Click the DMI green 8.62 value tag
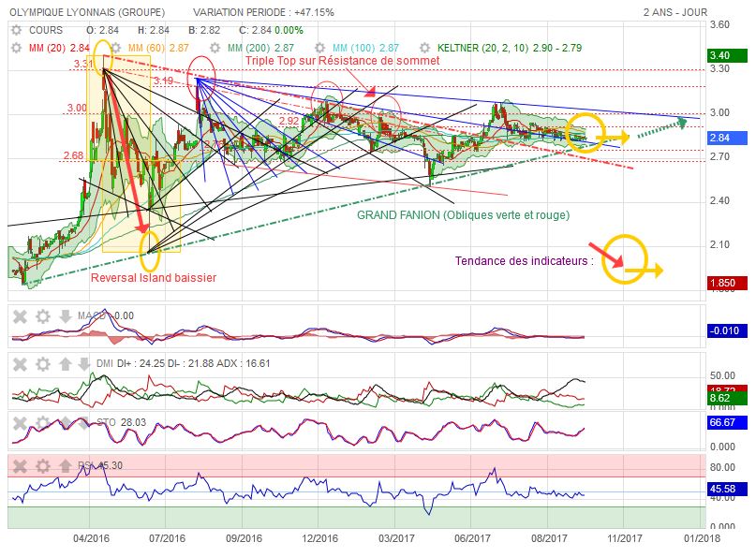756x557 pixels. pyautogui.click(x=727, y=398)
